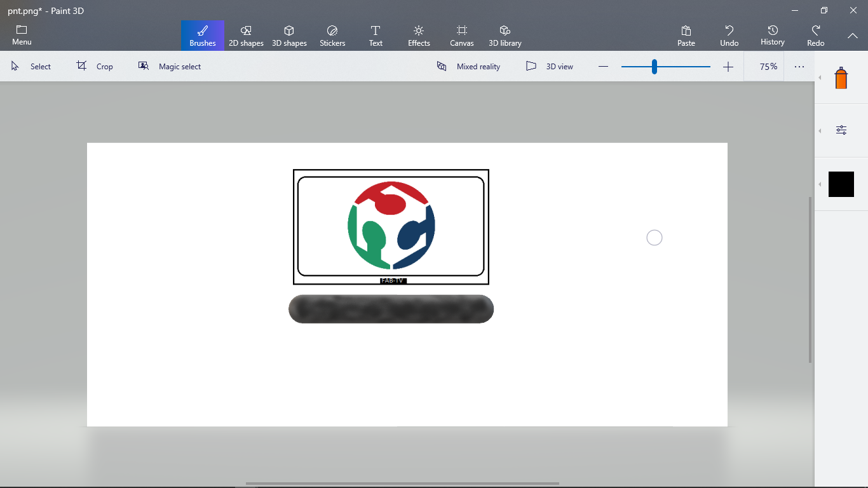This screenshot has height=488, width=868.
Task: Expand the brush settings sliders panel
Action: pos(841,130)
